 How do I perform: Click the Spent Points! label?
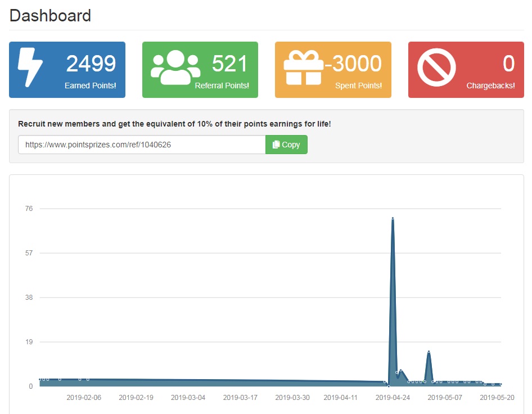[x=358, y=86]
